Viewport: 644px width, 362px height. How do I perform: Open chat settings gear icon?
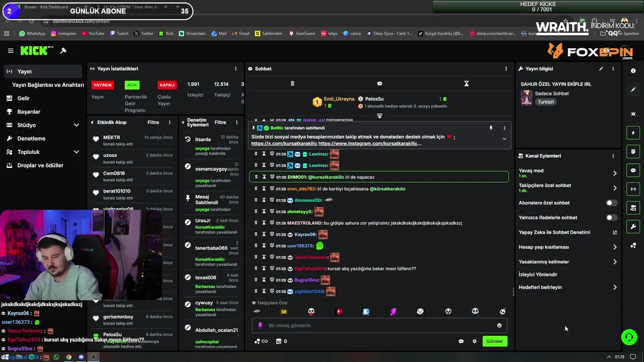click(x=474, y=341)
